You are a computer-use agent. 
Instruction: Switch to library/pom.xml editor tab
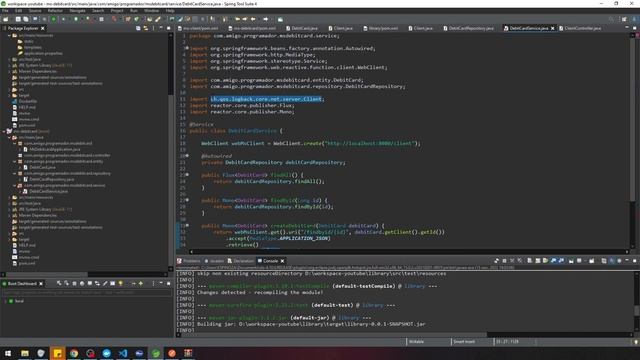381,28
